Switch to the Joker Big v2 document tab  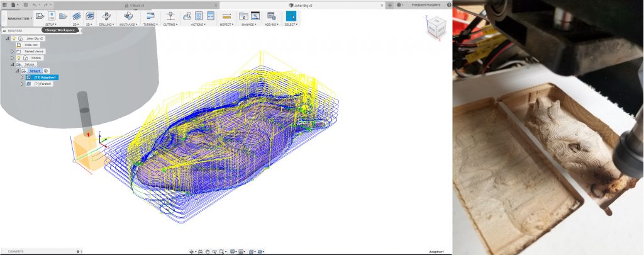click(300, 5)
